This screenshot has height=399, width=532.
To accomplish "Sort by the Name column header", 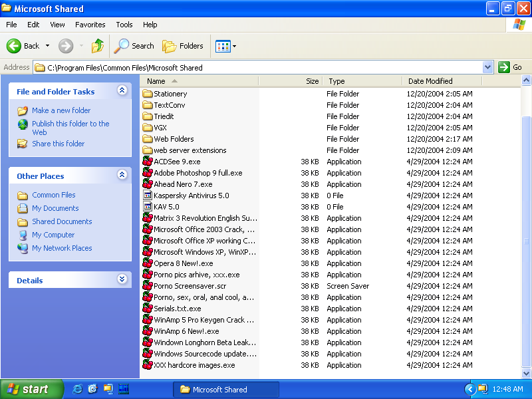I will [x=199, y=81].
